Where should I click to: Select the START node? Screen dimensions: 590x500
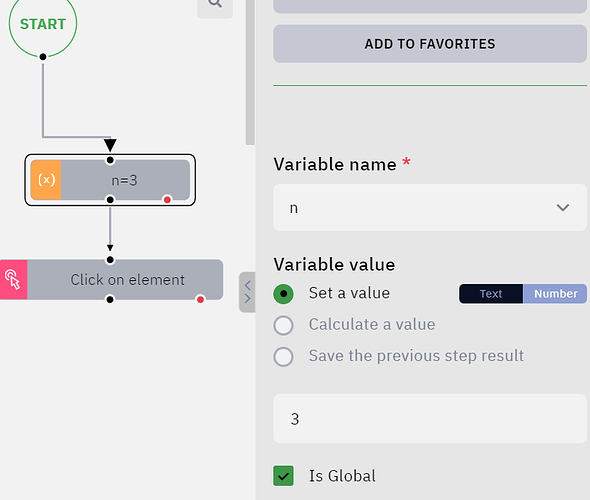tap(43, 23)
